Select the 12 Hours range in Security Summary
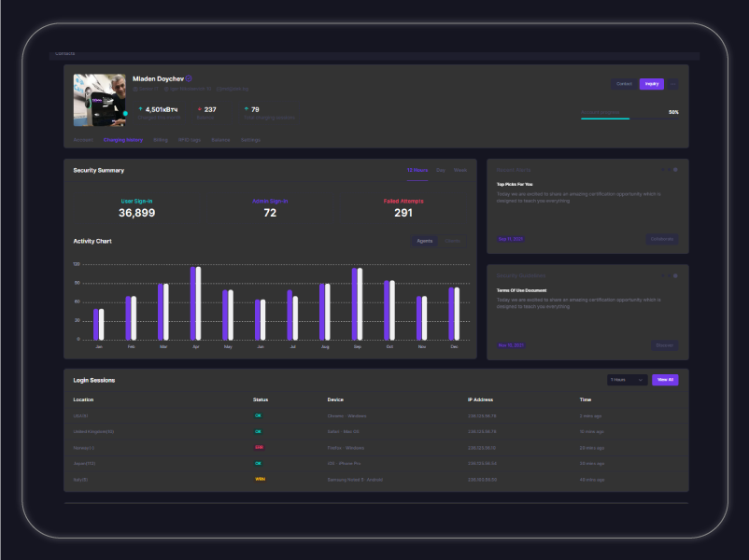This screenshot has width=749, height=560. pos(417,170)
